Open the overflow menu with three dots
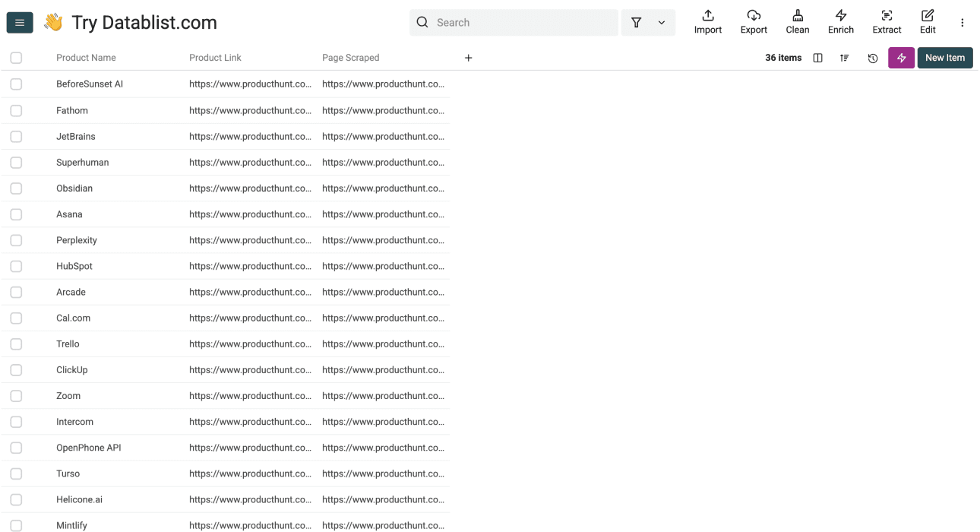 point(963,22)
